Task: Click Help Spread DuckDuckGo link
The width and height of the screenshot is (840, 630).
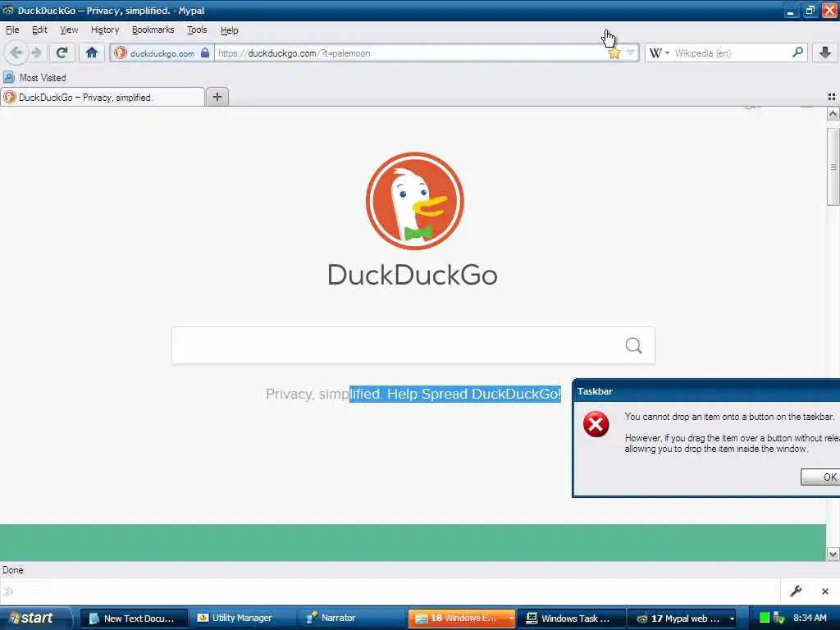Action: (474, 394)
